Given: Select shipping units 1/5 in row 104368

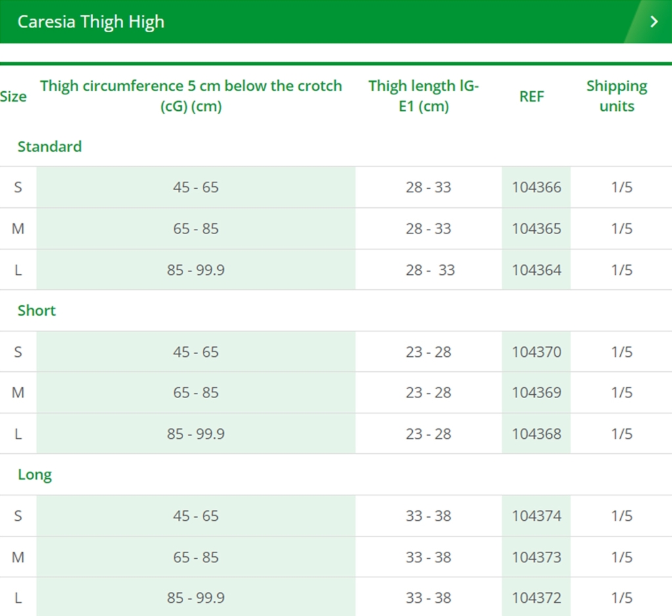Looking at the screenshot, I should pyautogui.click(x=622, y=434).
